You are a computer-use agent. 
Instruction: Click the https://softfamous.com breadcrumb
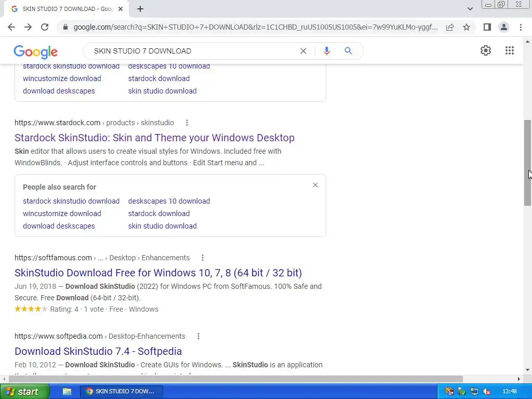pos(54,258)
